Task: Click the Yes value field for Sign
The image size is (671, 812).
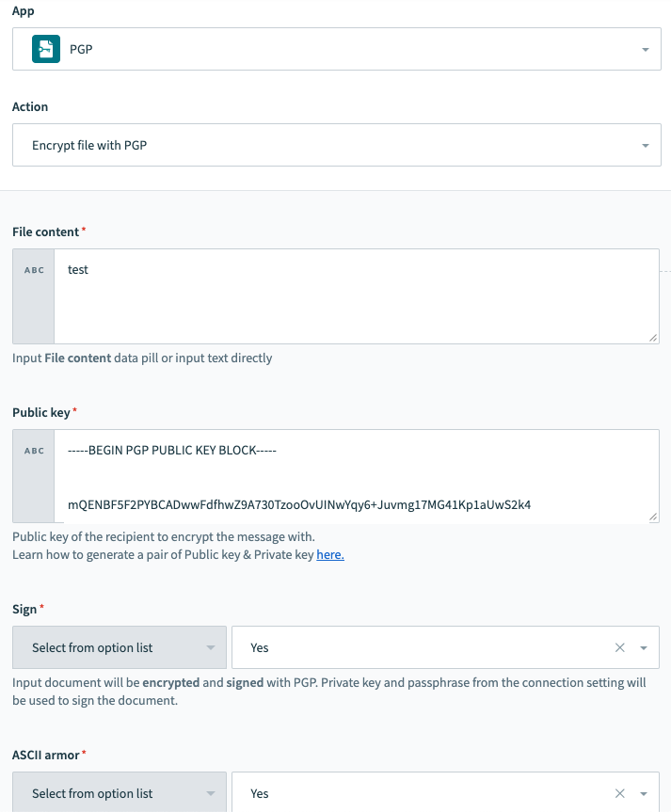Action: tap(423, 647)
